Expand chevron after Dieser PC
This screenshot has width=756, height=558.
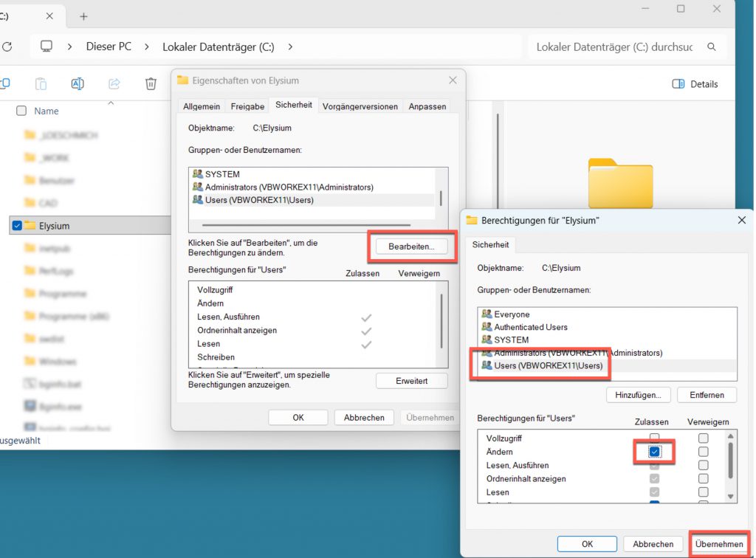coord(147,46)
